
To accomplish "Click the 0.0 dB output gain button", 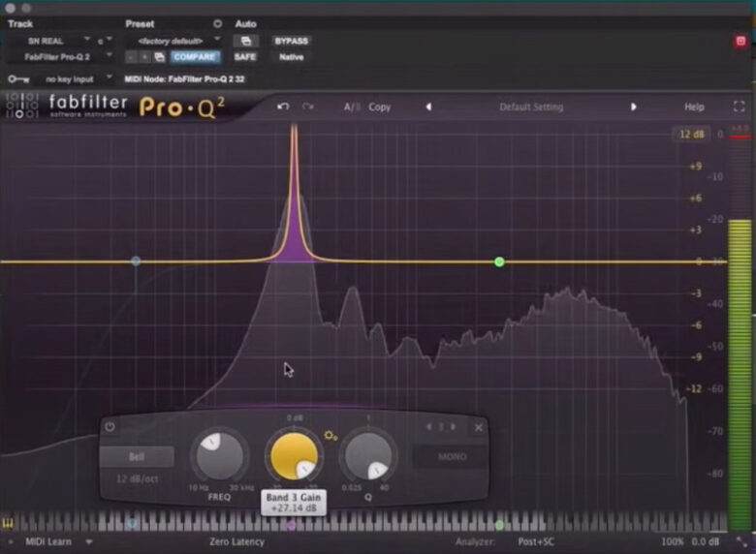I will point(706,542).
